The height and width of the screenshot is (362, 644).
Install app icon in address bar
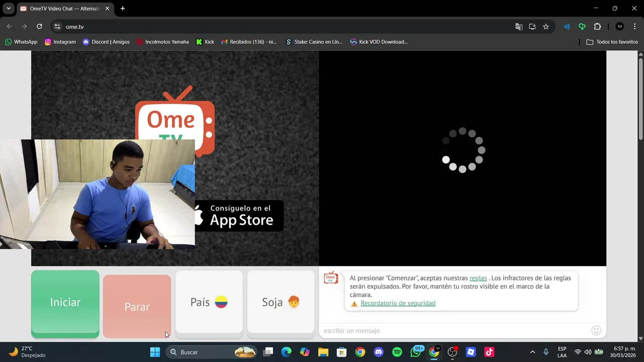tap(532, 27)
